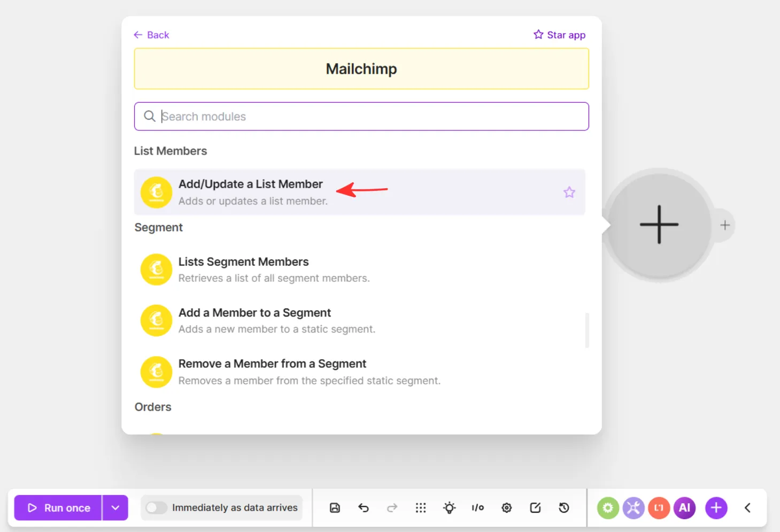780x532 pixels.
Task: Click Mailchimp icon beside Lists Segment Members
Action: pyautogui.click(x=156, y=269)
